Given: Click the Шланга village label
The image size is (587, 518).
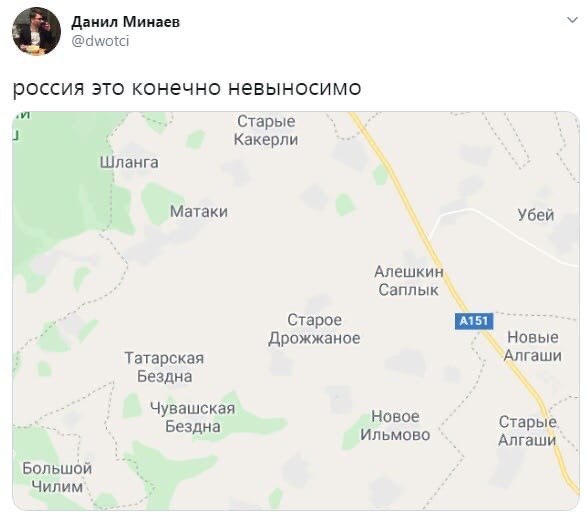Looking at the screenshot, I should (129, 162).
